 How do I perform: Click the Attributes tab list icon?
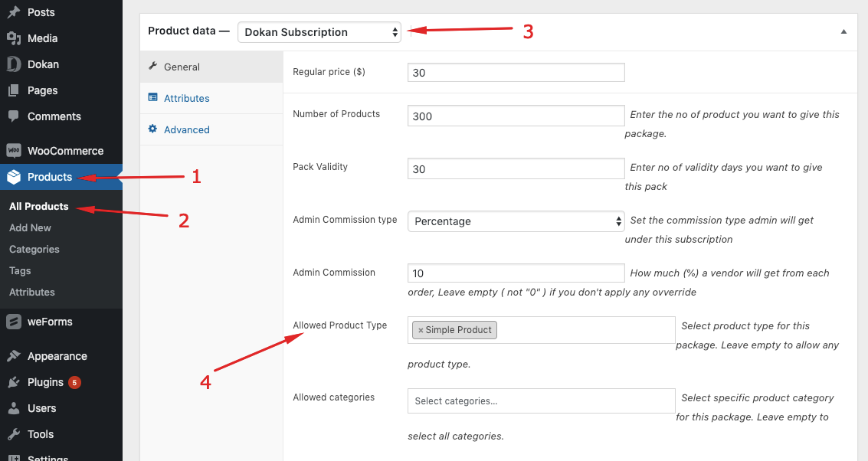point(152,97)
